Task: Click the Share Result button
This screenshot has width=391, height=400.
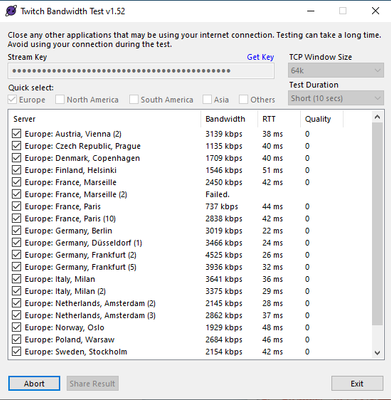Action: pos(92,383)
